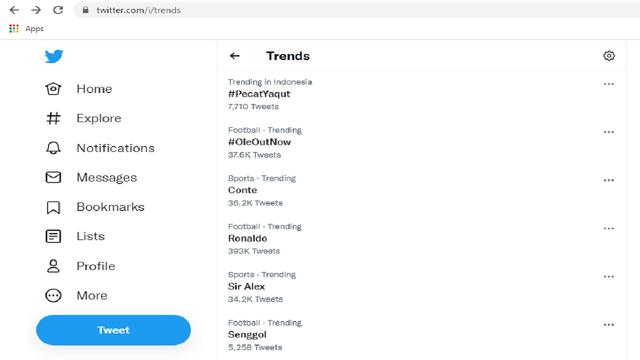Viewport: 640px width, 360px height.
Task: Open the #OleOutNow trending topic
Action: pyautogui.click(x=260, y=142)
